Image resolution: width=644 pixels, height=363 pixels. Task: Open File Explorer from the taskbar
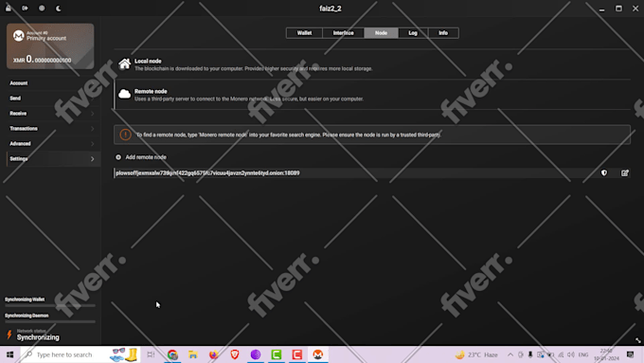point(193,354)
